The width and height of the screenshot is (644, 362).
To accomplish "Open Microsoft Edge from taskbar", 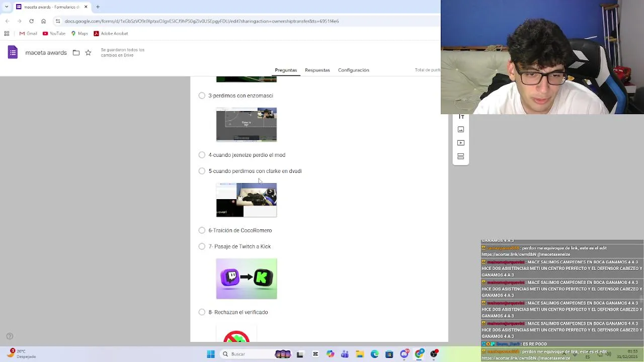I will (374, 354).
